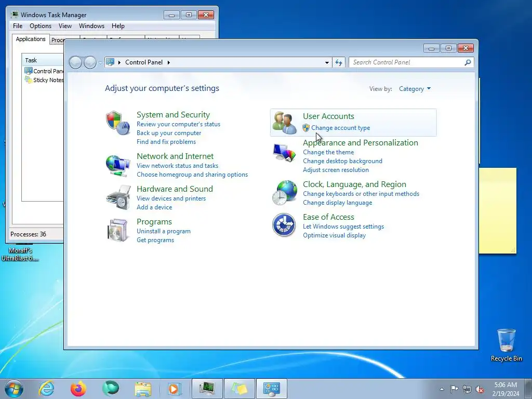Click Find and fix problems link
Viewport: 532px width, 399px height.
click(x=166, y=142)
